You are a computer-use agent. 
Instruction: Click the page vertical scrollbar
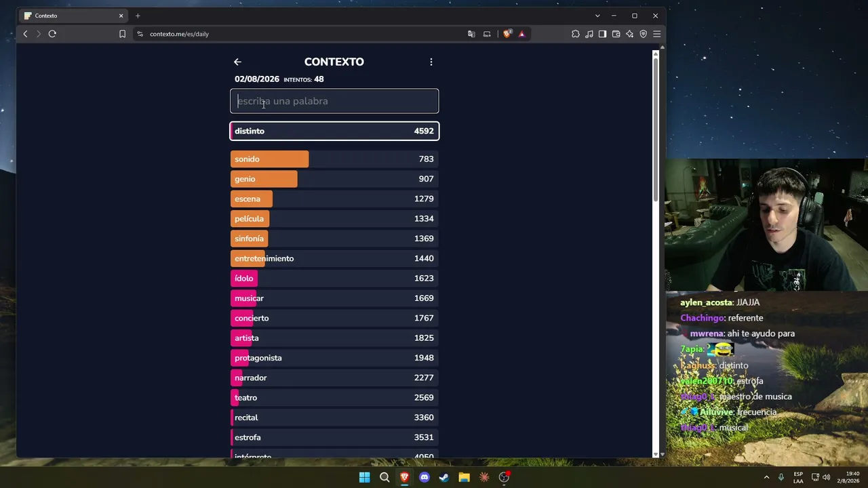coord(656,129)
